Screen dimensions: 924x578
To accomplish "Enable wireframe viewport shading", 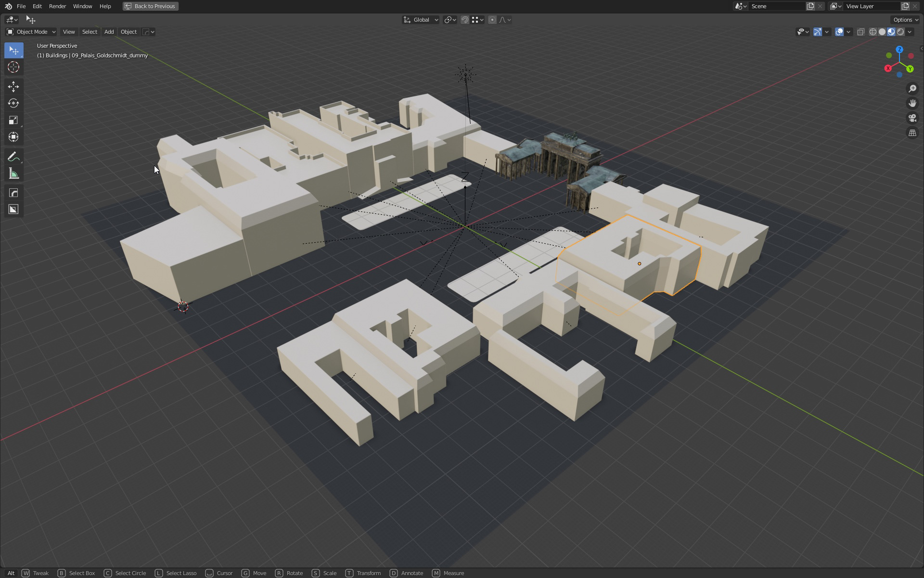I will click(x=873, y=31).
